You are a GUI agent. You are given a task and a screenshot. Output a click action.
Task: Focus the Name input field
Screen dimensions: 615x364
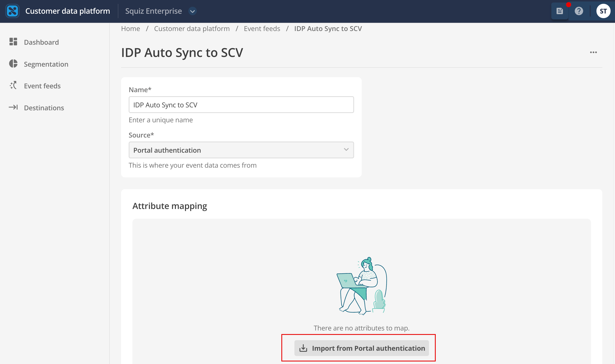pyautogui.click(x=241, y=105)
